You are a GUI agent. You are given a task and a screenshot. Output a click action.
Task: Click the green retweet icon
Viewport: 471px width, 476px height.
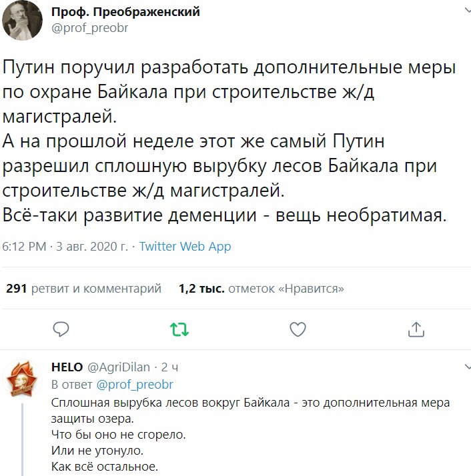tap(179, 329)
